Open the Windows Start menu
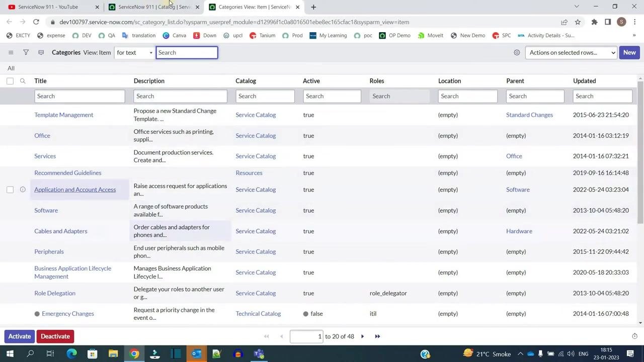Screen dimensions: 644x362 click(10, 354)
